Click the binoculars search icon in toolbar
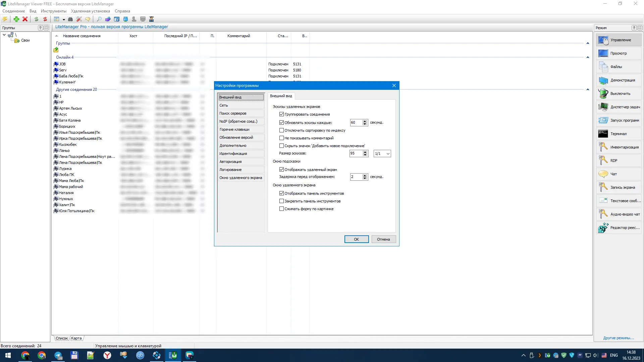Image resolution: width=644 pixels, height=362 pixels. 70,19
